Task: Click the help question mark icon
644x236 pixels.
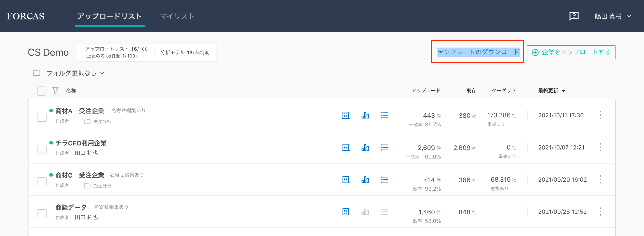Action: (x=574, y=16)
